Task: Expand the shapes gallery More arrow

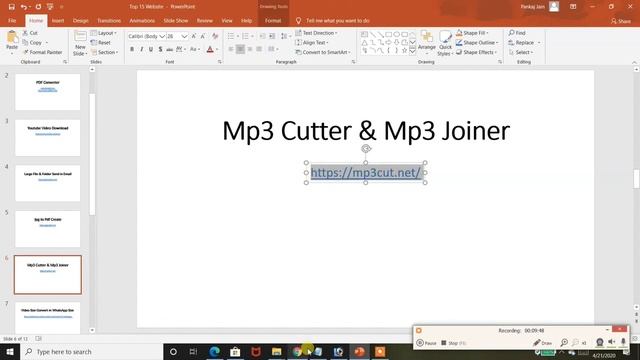Action: (413, 51)
